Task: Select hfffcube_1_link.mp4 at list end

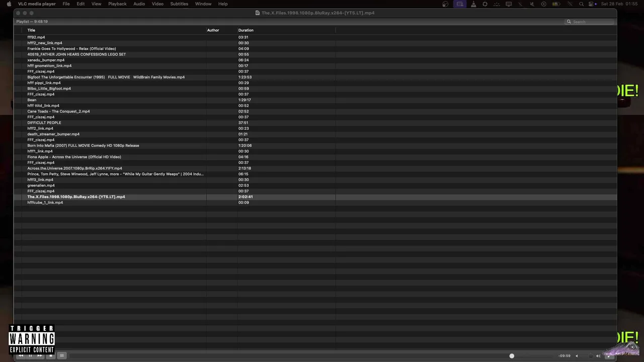Action: coord(45,203)
